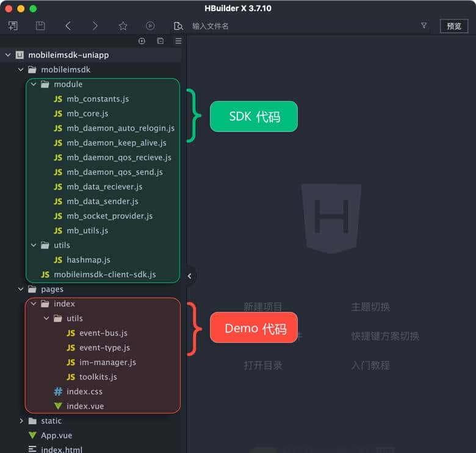Go forward with the right arrow icon

click(x=95, y=26)
